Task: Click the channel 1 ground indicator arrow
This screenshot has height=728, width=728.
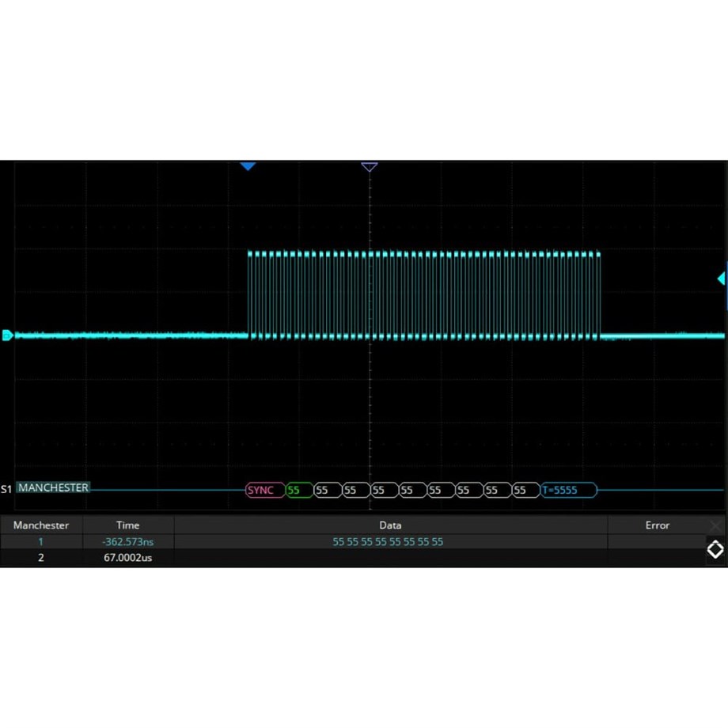Action: pos(7,336)
